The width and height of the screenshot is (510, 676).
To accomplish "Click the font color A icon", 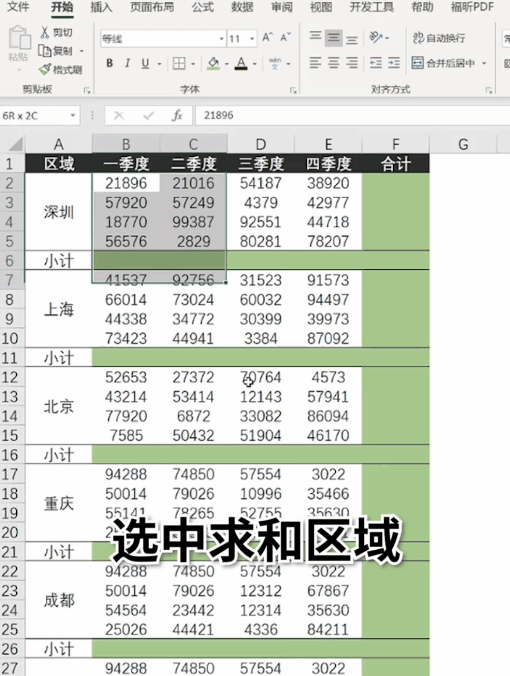I will tap(241, 64).
